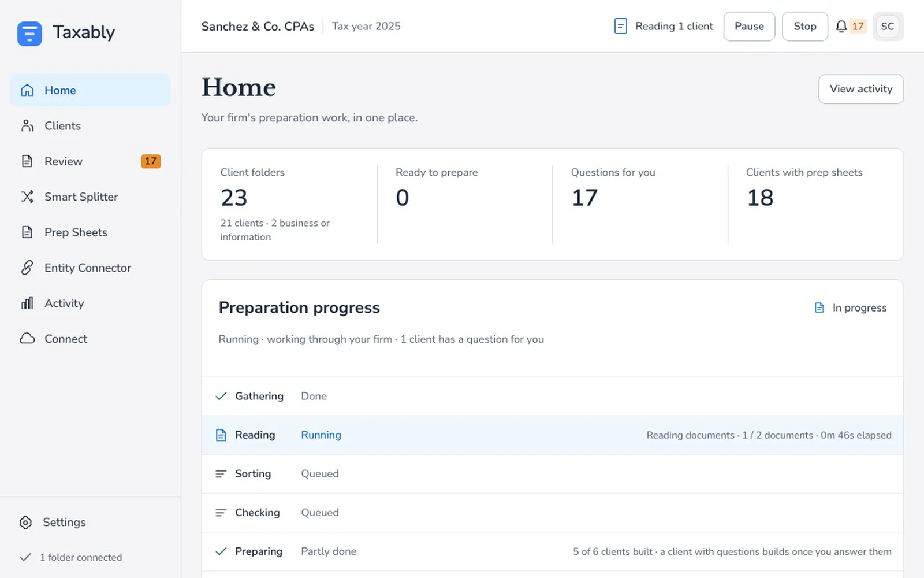Stop the reading process
The image size is (924, 578).
(804, 27)
